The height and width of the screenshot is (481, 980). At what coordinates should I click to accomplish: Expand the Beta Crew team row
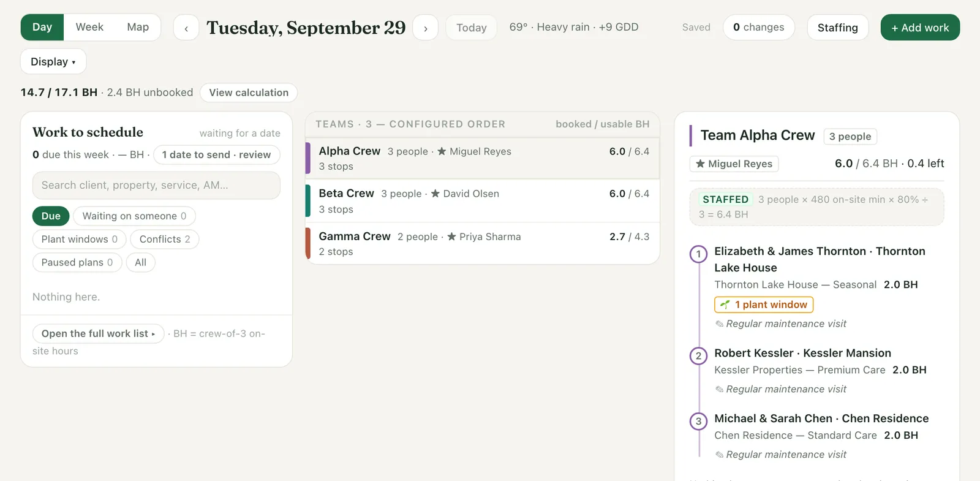[483, 201]
